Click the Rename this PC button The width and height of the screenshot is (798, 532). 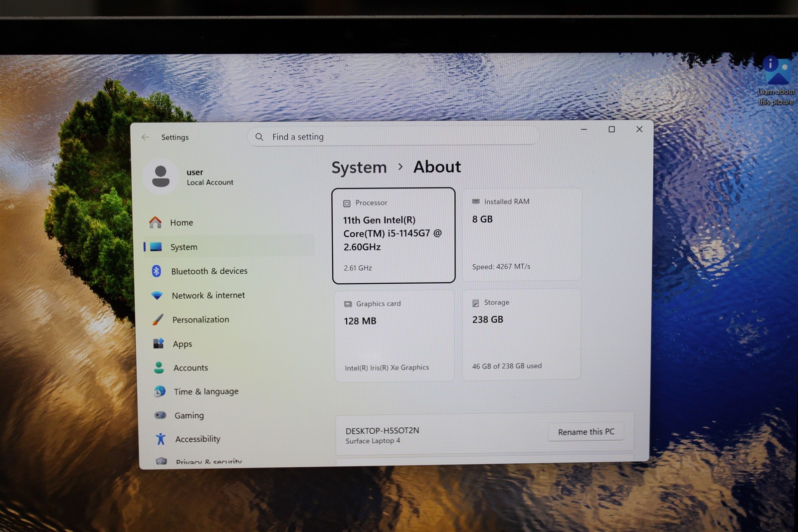pos(586,432)
